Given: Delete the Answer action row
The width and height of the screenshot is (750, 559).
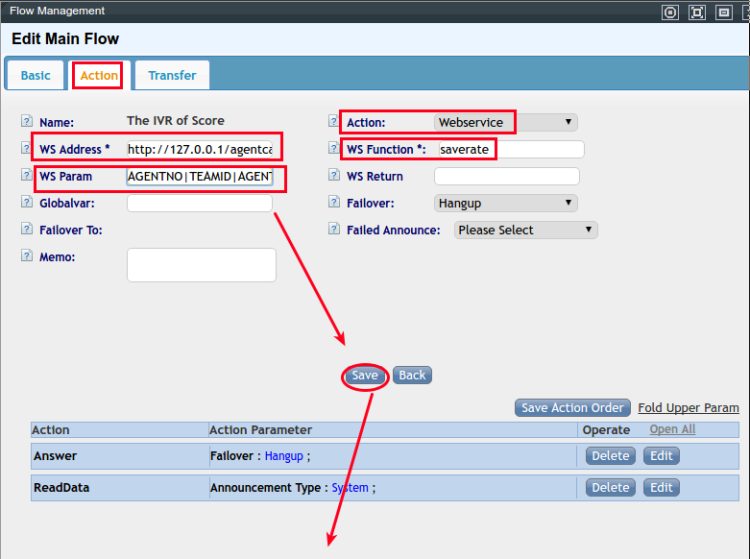Looking at the screenshot, I should (610, 456).
